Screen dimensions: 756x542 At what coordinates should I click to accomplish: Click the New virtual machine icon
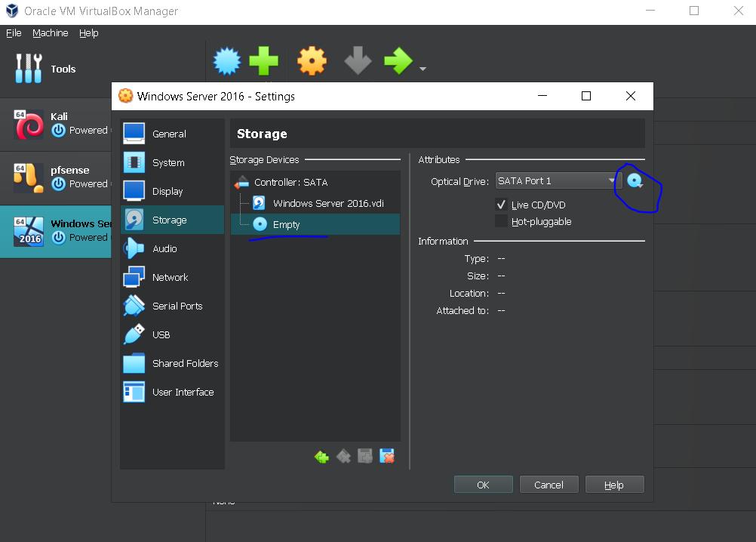263,61
